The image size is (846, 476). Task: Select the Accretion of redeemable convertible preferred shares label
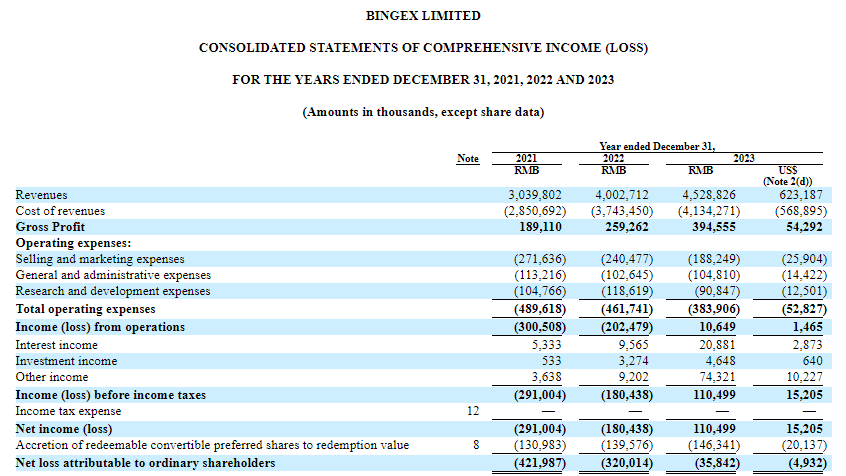click(x=213, y=445)
